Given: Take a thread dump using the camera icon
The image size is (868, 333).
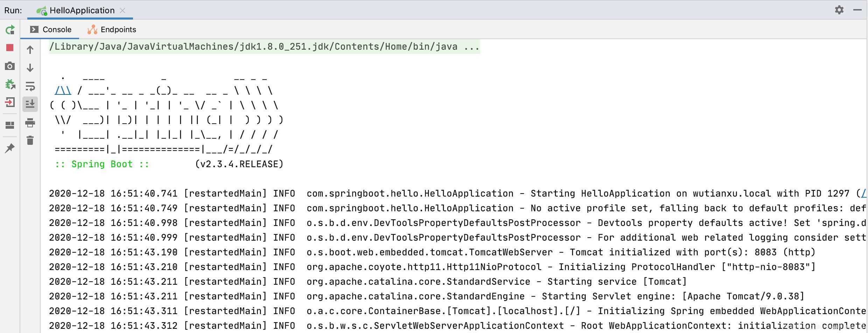Looking at the screenshot, I should point(10,66).
